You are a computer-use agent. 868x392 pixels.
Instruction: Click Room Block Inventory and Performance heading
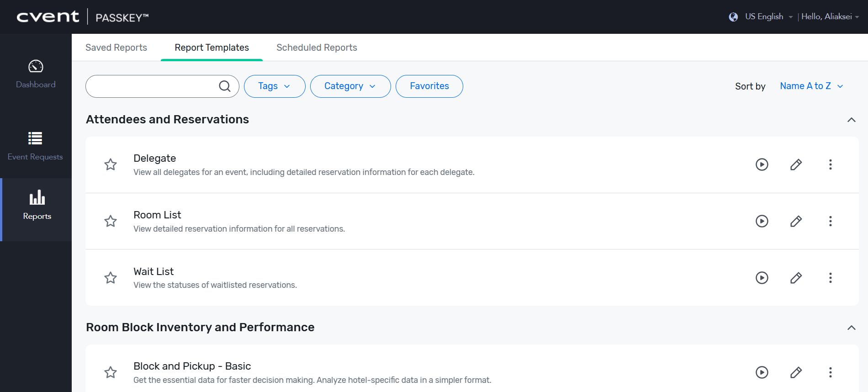pyautogui.click(x=200, y=327)
